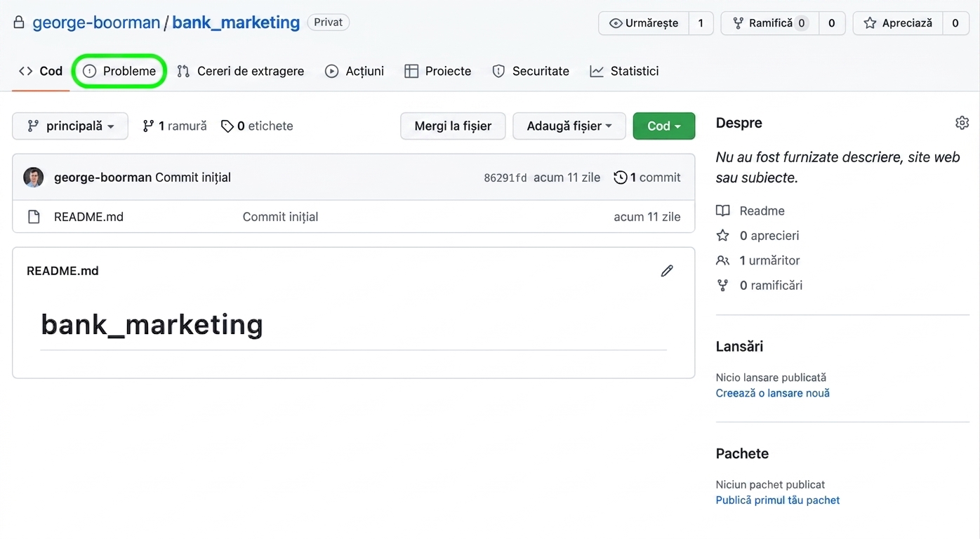Click the fork count next to Ramifică
The width and height of the screenshot is (980, 539).
pyautogui.click(x=832, y=23)
